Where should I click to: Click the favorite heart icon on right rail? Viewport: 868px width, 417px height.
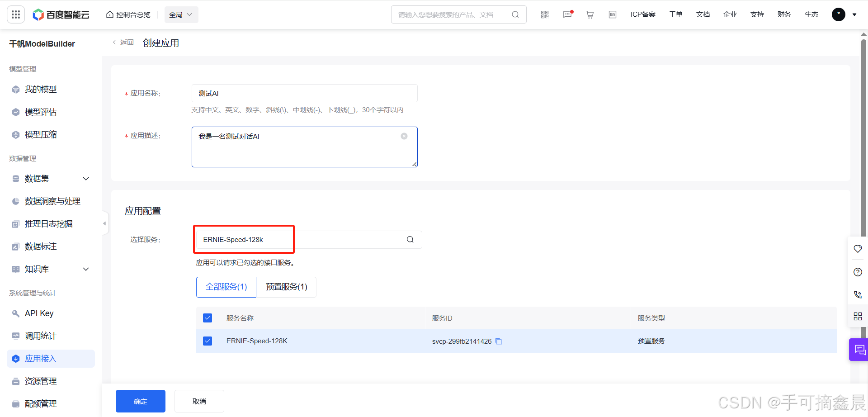[858, 249]
